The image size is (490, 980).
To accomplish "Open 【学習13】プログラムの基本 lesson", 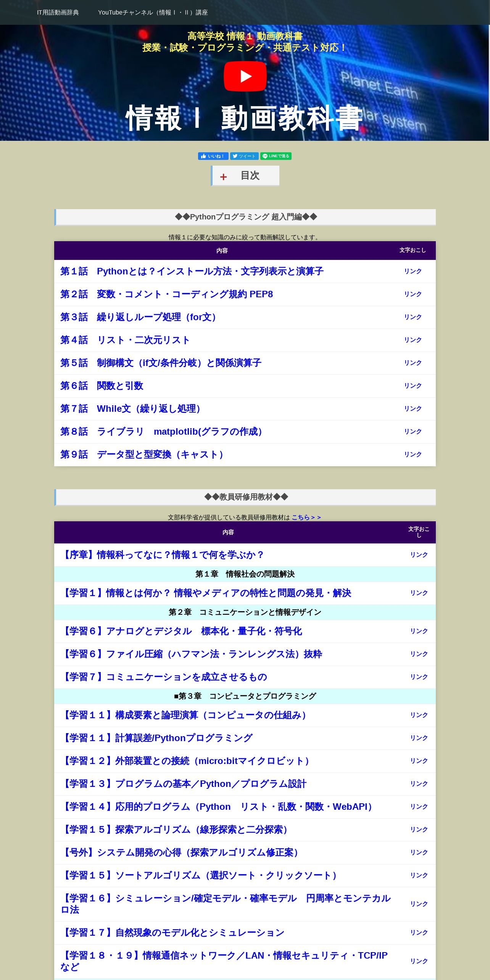I will tap(184, 784).
